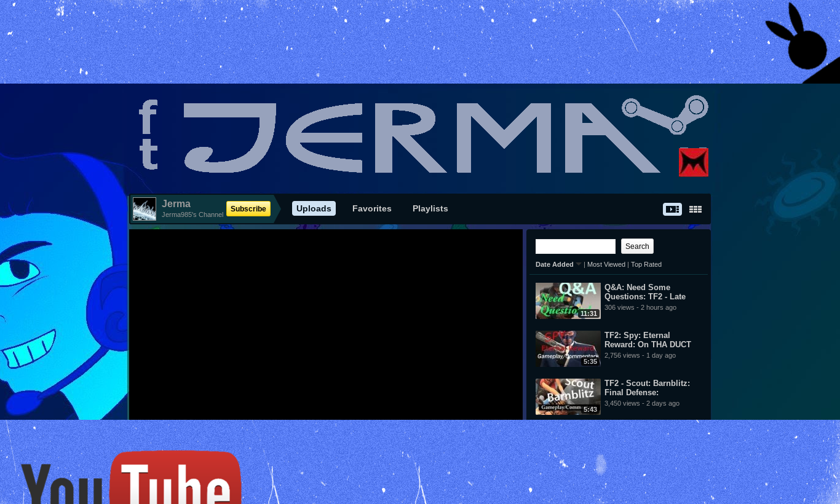Viewport: 840px width, 504px height.
Task: Click the "3,450 views - 2 days ago" text
Action: click(x=642, y=403)
